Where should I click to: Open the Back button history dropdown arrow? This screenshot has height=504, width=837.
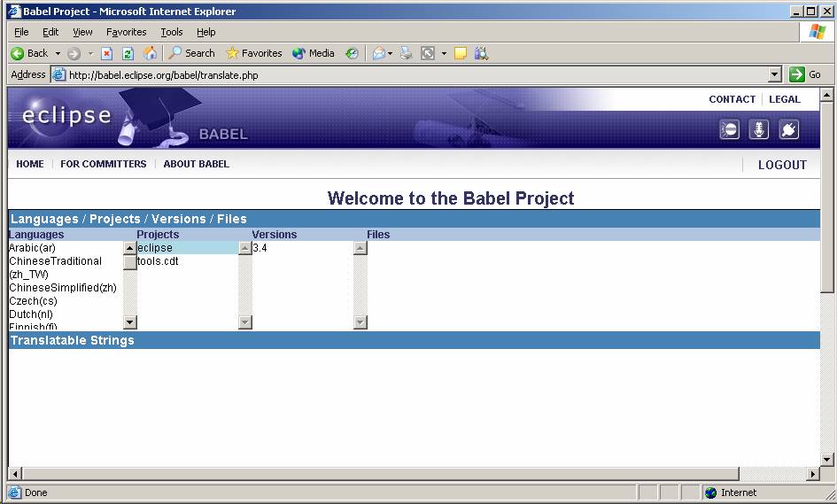pyautogui.click(x=58, y=53)
